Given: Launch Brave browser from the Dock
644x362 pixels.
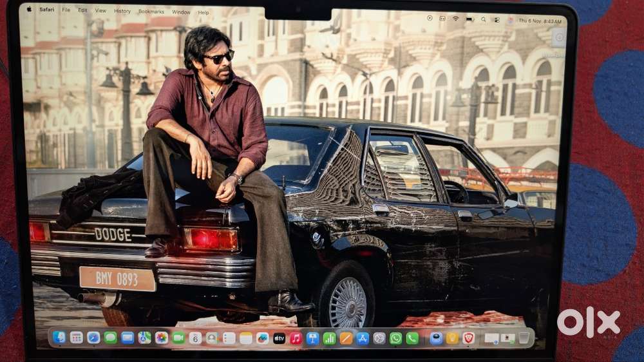Looking at the screenshot, I should pos(469,338).
